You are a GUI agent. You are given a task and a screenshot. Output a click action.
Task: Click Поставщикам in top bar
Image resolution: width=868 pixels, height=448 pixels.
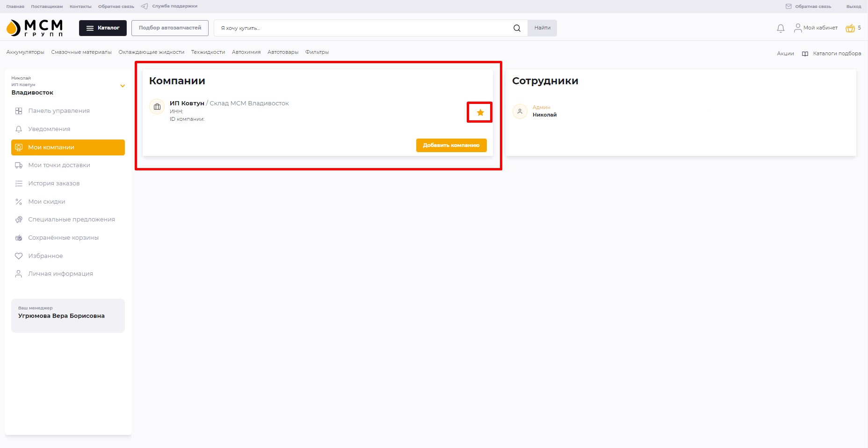point(47,7)
